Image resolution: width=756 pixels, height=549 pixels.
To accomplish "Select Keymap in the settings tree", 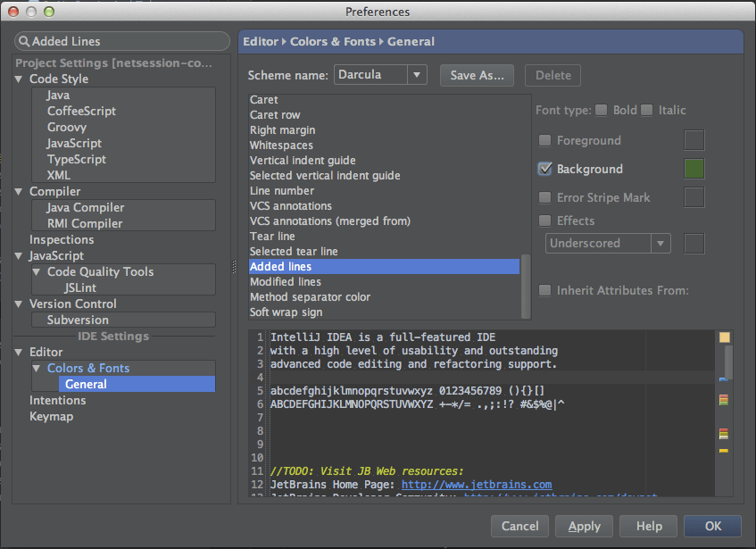I will tap(51, 416).
